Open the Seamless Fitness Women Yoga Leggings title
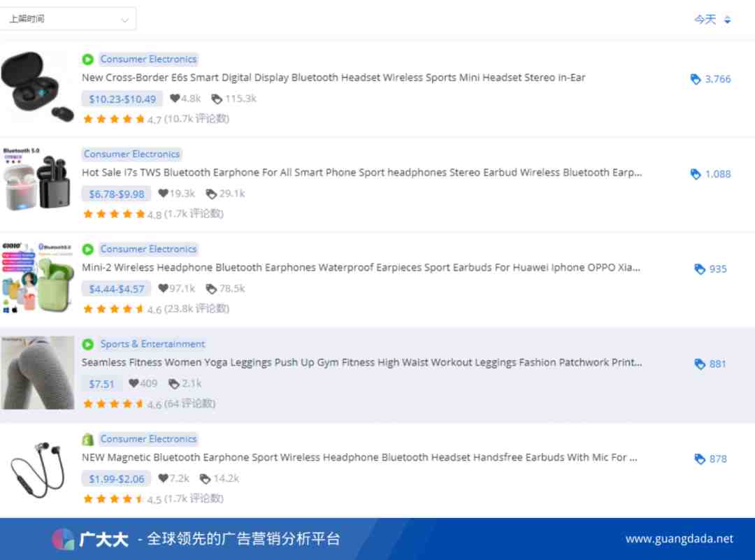Viewport: 755px width, 560px height. 361,362
